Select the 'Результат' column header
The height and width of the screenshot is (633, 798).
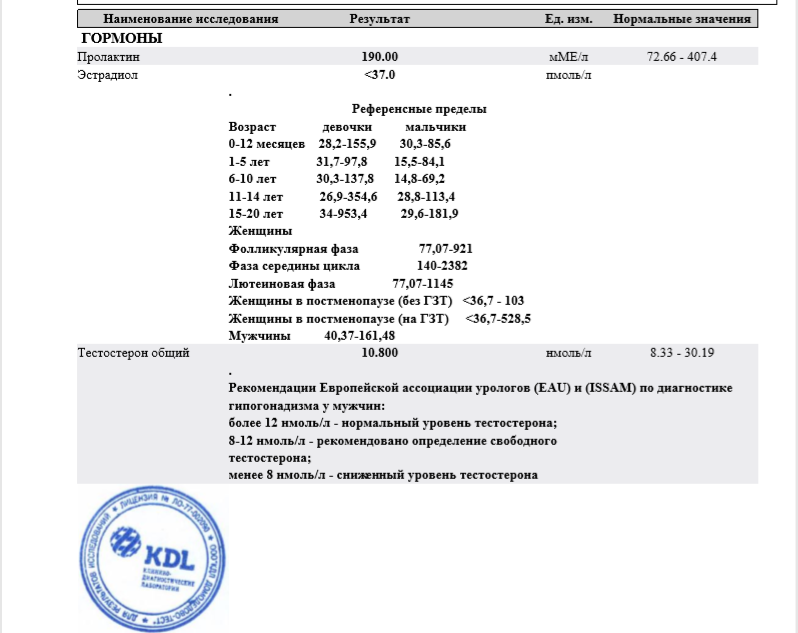379,20
